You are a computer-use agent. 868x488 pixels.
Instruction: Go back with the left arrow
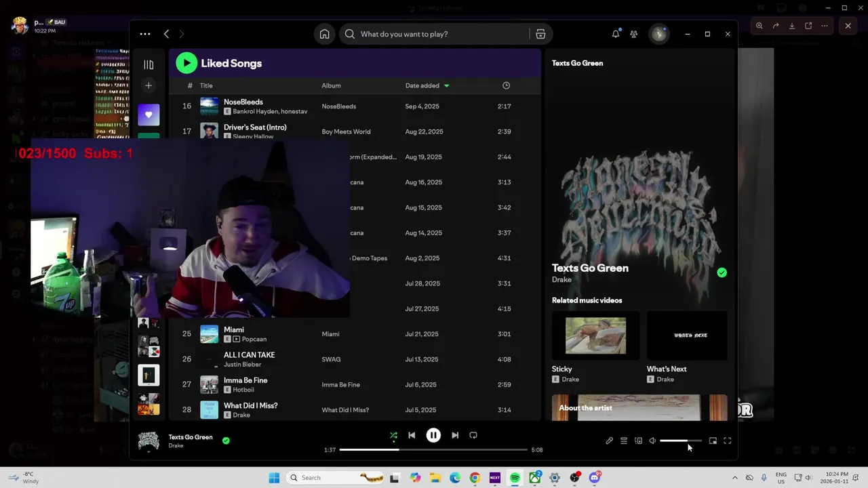166,34
